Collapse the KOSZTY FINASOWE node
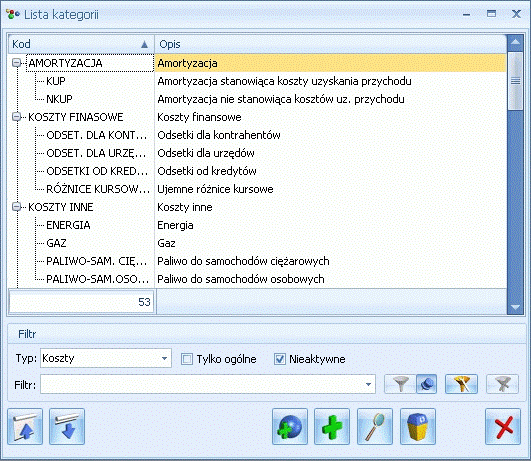Image resolution: width=531 pixels, height=461 pixels. click(x=16, y=117)
